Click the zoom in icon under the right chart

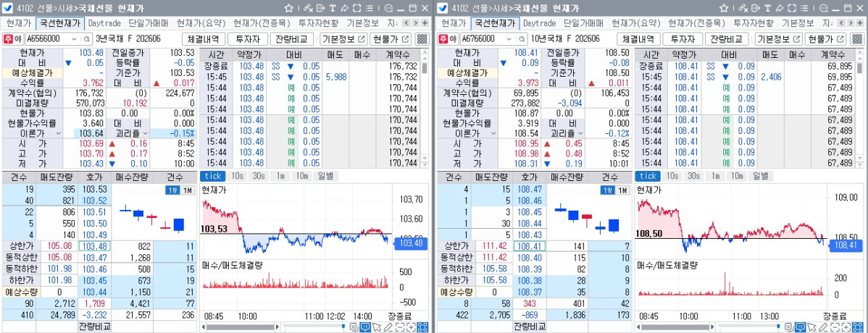coord(845,327)
